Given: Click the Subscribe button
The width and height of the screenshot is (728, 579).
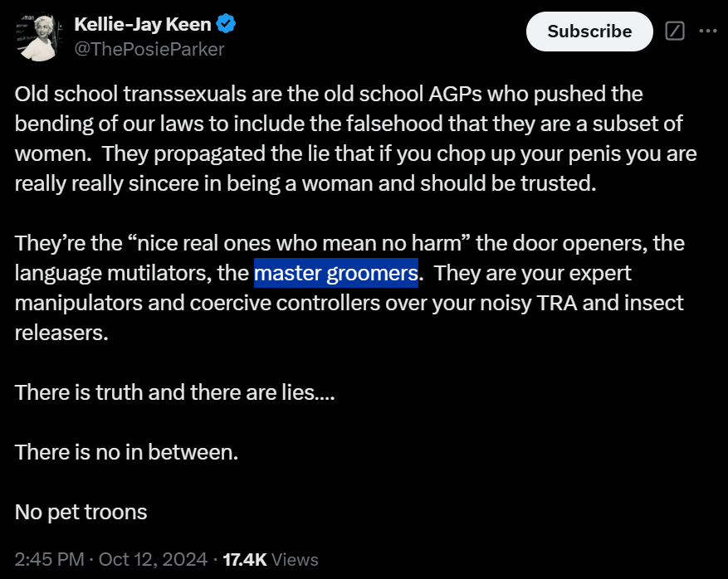Looking at the screenshot, I should 589,32.
